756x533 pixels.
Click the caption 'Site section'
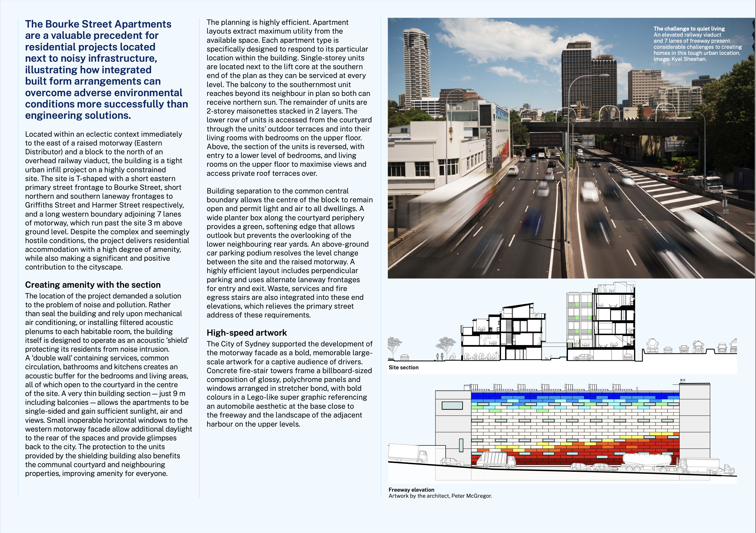[403, 367]
